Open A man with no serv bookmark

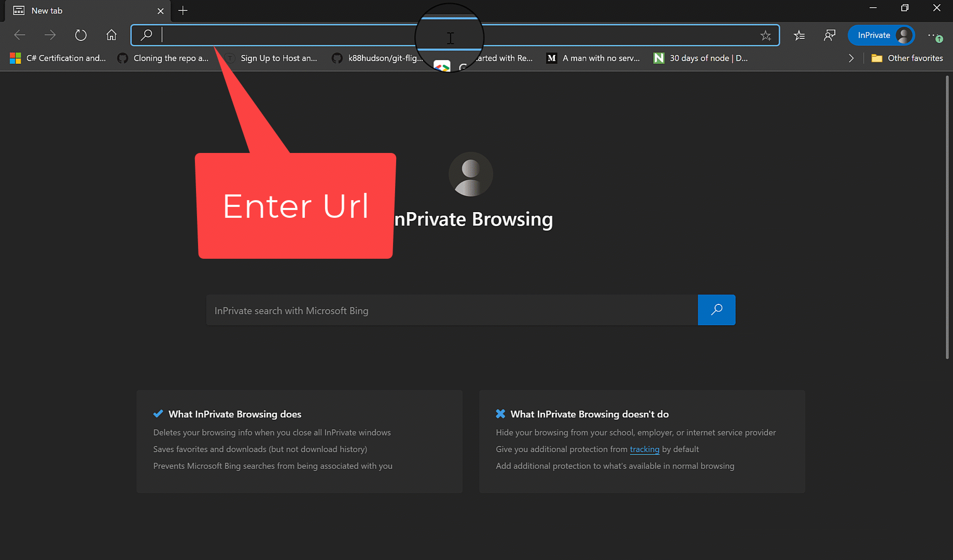pos(593,58)
